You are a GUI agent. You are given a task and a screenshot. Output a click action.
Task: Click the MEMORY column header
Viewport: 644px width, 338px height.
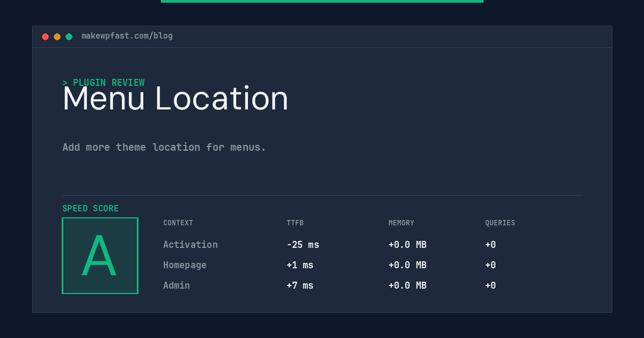401,223
